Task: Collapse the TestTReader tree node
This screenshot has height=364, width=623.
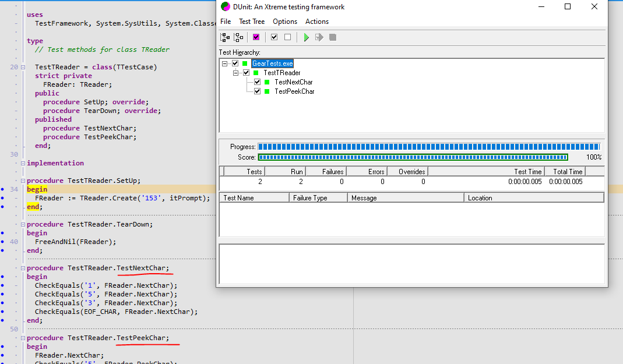Action: [235, 73]
